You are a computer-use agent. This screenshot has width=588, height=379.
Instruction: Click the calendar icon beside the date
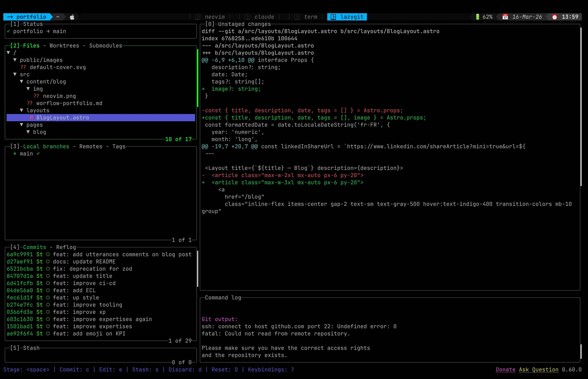(x=505, y=17)
